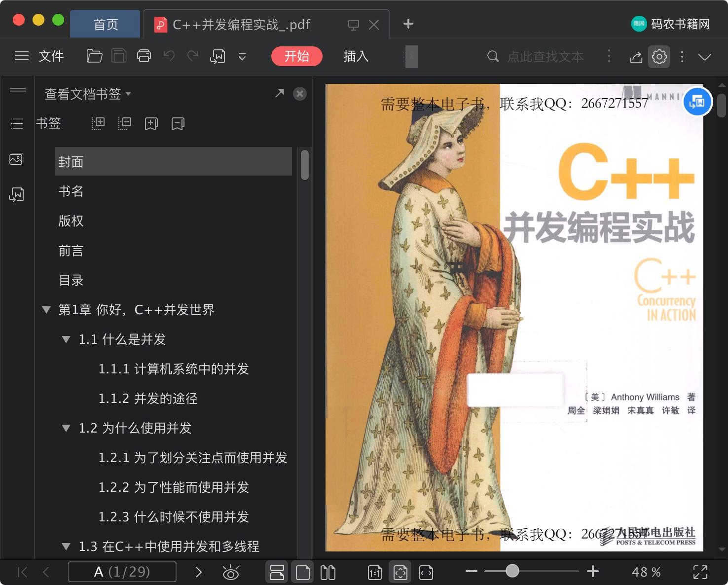Viewport: 728px width, 585px height.
Task: Click the add bookmark icon
Action: [151, 123]
